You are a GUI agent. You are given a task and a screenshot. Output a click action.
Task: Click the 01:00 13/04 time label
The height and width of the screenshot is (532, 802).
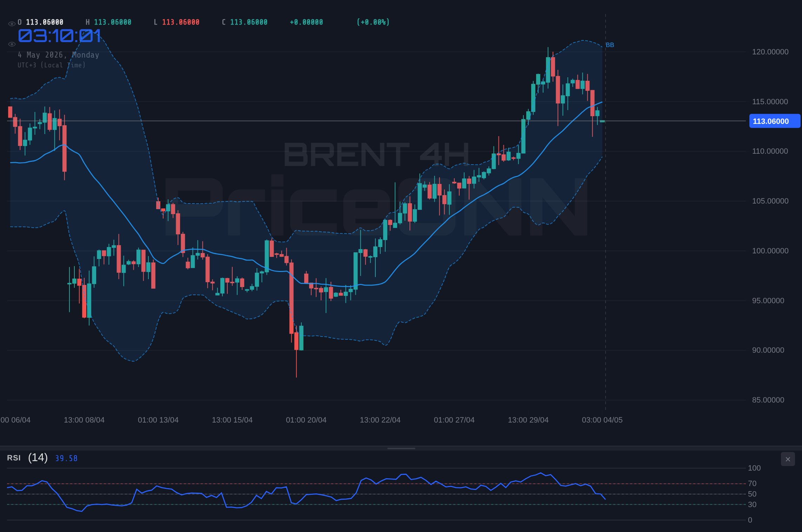pyautogui.click(x=158, y=420)
